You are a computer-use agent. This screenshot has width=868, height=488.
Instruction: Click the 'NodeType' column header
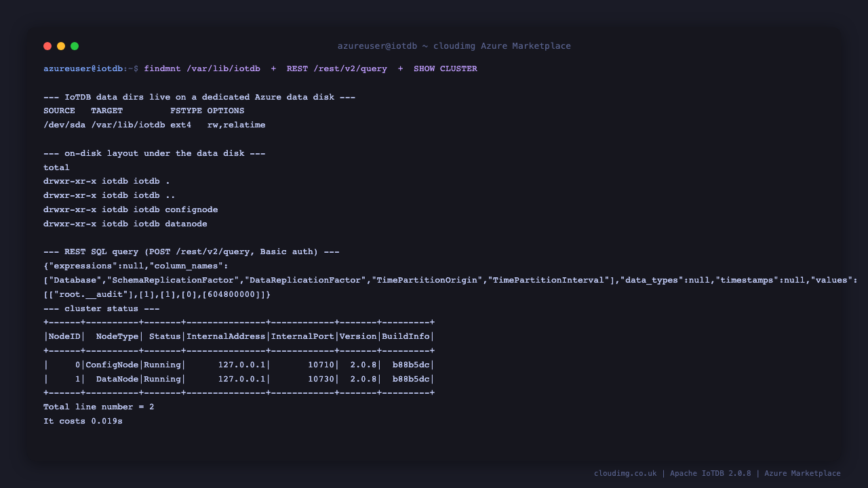[117, 336]
